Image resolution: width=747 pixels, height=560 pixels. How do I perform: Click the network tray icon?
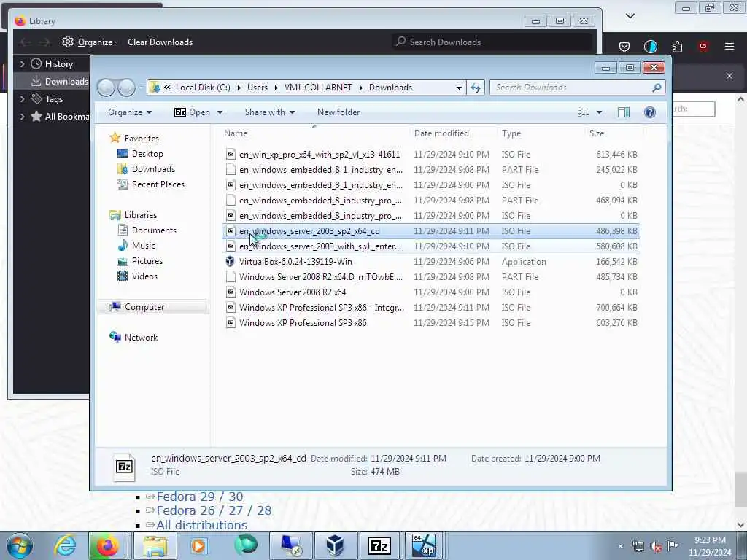click(x=638, y=546)
